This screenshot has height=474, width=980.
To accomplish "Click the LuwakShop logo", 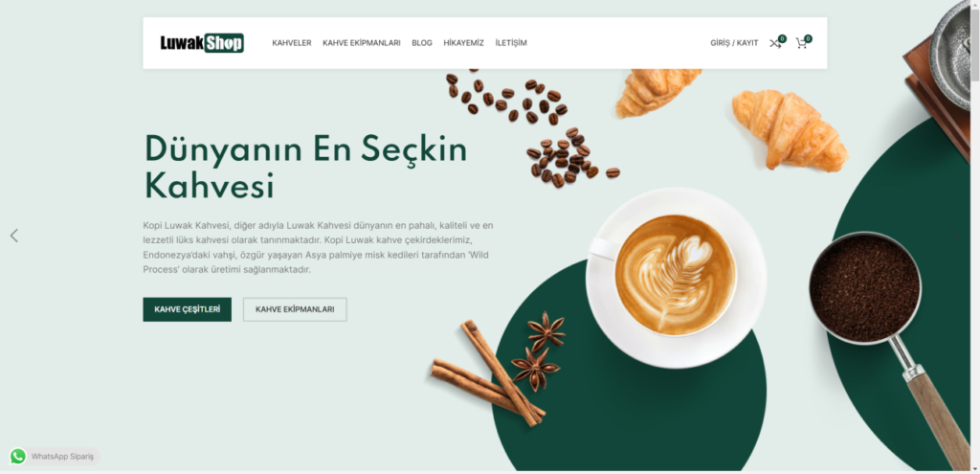I will click(x=202, y=42).
